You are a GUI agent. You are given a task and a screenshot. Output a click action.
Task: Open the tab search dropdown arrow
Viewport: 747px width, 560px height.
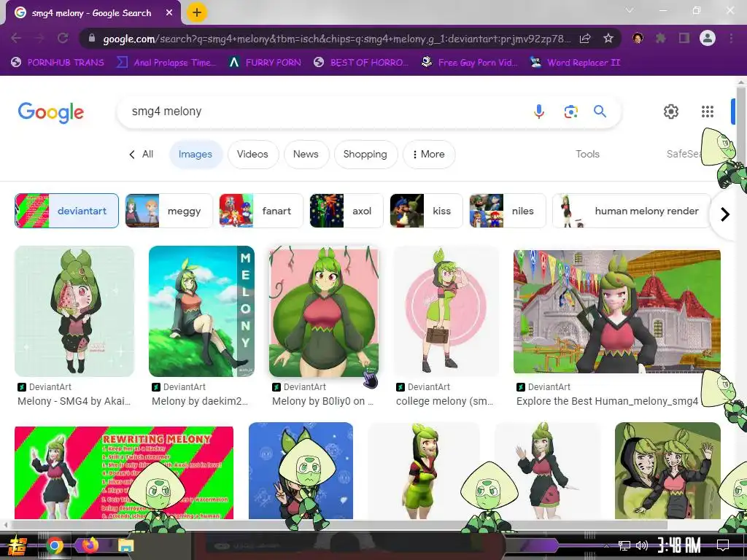click(630, 10)
